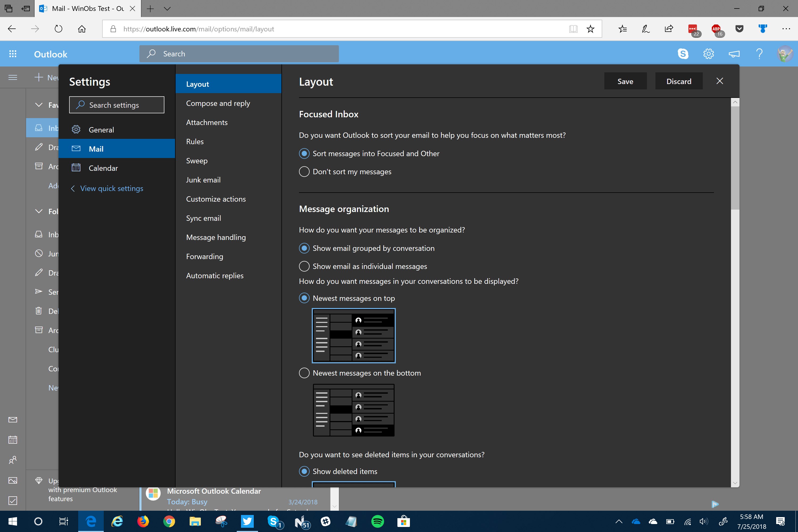The width and height of the screenshot is (798, 532).
Task: Click the Outlook notification bell icon
Action: 734,54
